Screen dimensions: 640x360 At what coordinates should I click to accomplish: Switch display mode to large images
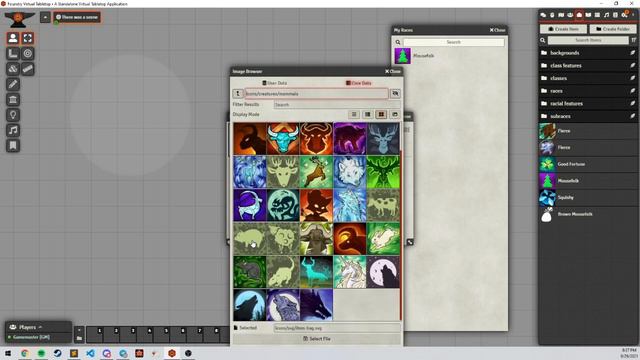point(395,115)
